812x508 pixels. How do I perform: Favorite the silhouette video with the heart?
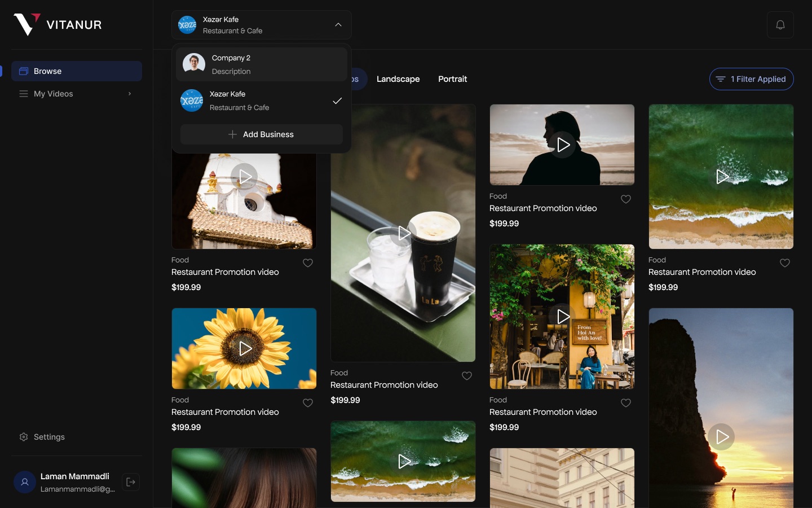[626, 199]
